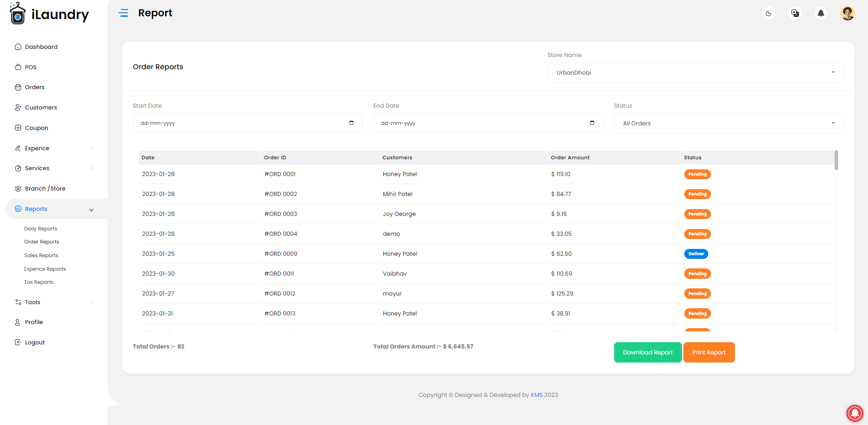
Task: Click the Orders sidebar icon
Action: tap(18, 87)
